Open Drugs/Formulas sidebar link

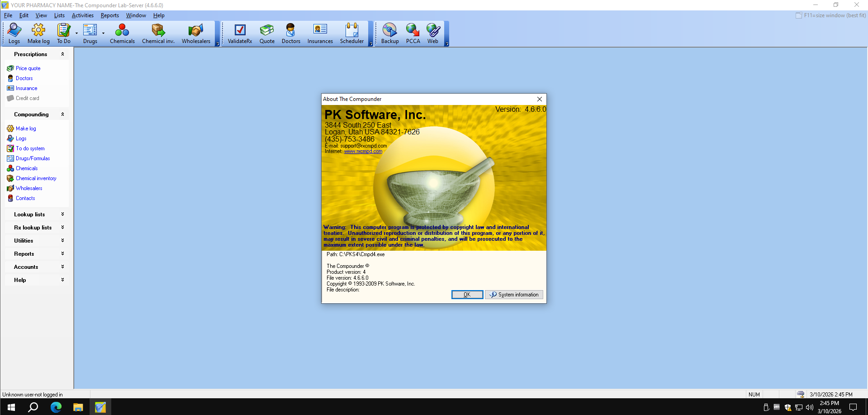[x=33, y=158]
